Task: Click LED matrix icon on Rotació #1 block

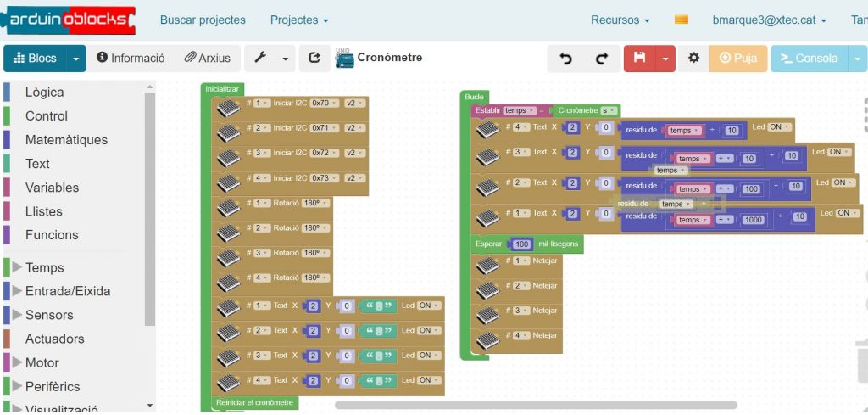Action: [228, 207]
